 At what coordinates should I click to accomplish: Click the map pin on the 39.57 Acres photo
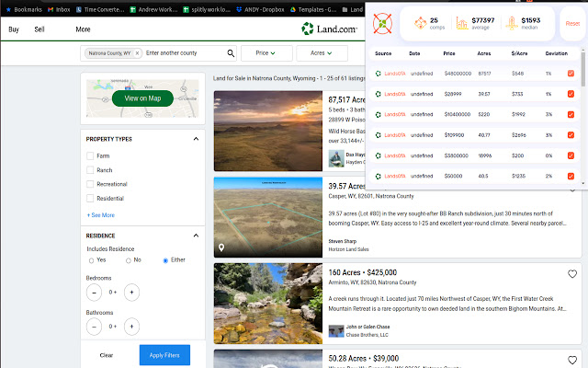(x=221, y=247)
